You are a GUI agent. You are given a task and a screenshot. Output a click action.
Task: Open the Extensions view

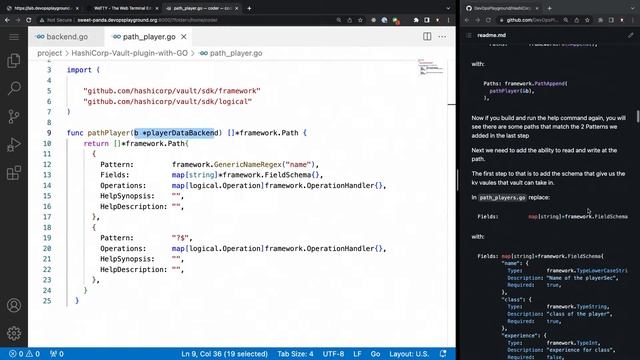(x=14, y=173)
